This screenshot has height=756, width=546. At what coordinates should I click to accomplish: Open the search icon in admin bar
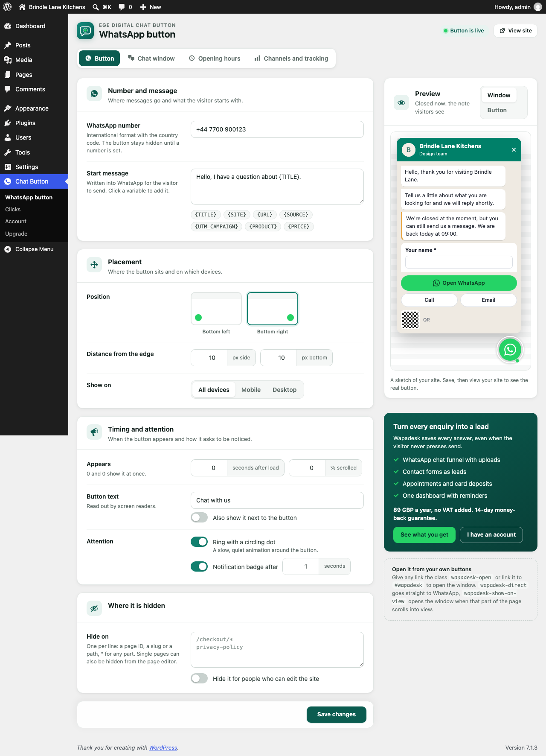point(96,7)
